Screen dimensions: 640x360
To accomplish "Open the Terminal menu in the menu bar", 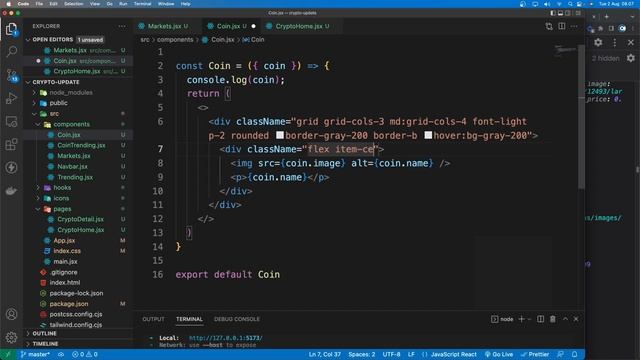I will (x=142, y=4).
